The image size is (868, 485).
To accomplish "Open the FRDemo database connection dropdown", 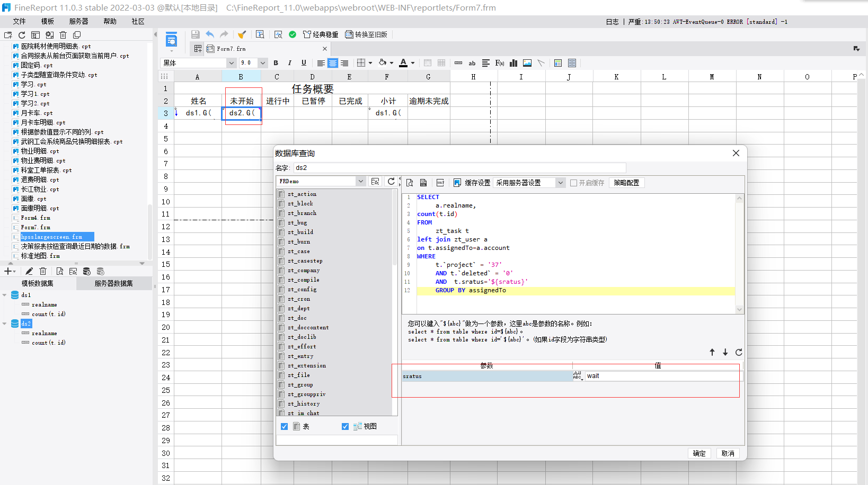I will click(360, 181).
